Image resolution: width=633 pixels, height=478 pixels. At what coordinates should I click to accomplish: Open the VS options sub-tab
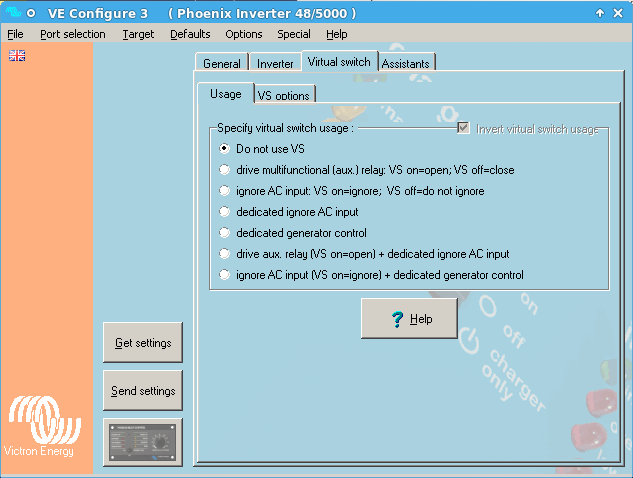tap(283, 95)
